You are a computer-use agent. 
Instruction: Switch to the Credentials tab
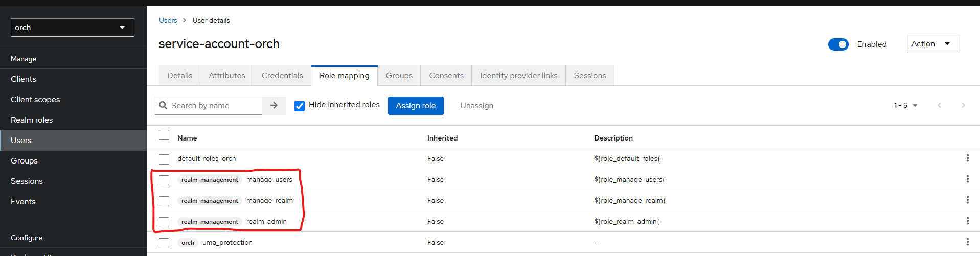(x=282, y=76)
